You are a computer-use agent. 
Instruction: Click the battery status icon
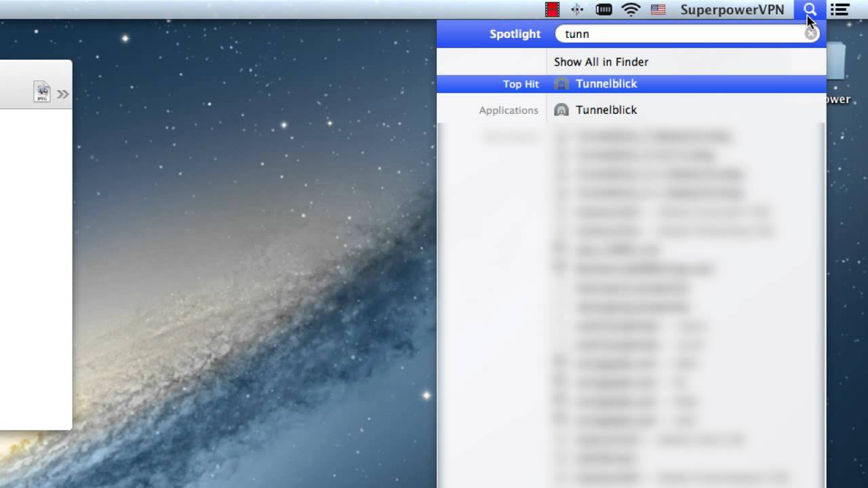(x=604, y=9)
